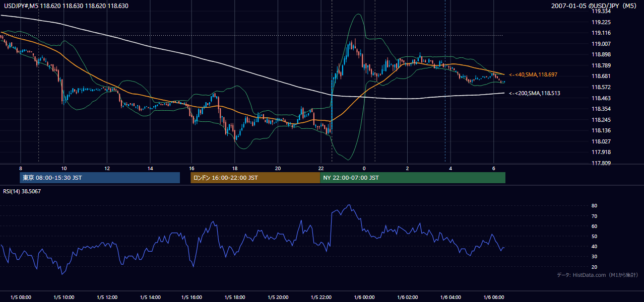Click the price axis value 118.136
Screen dimensions: 644x302
click(x=601, y=131)
